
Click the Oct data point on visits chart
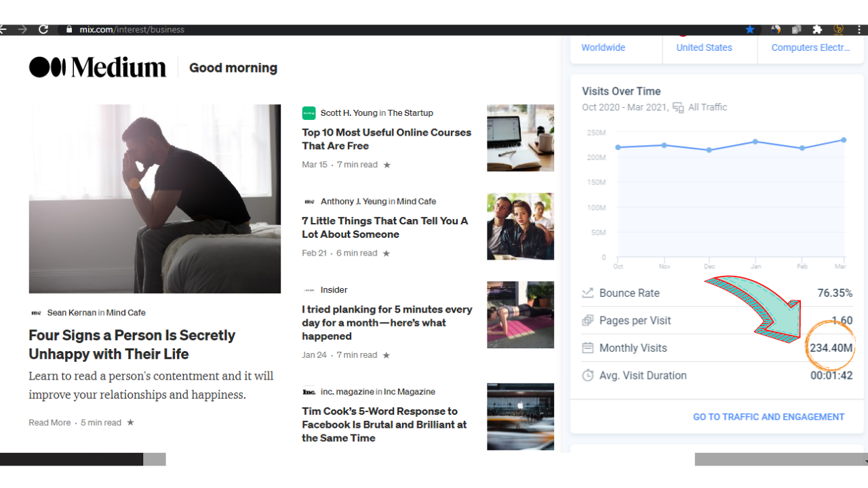[618, 147]
